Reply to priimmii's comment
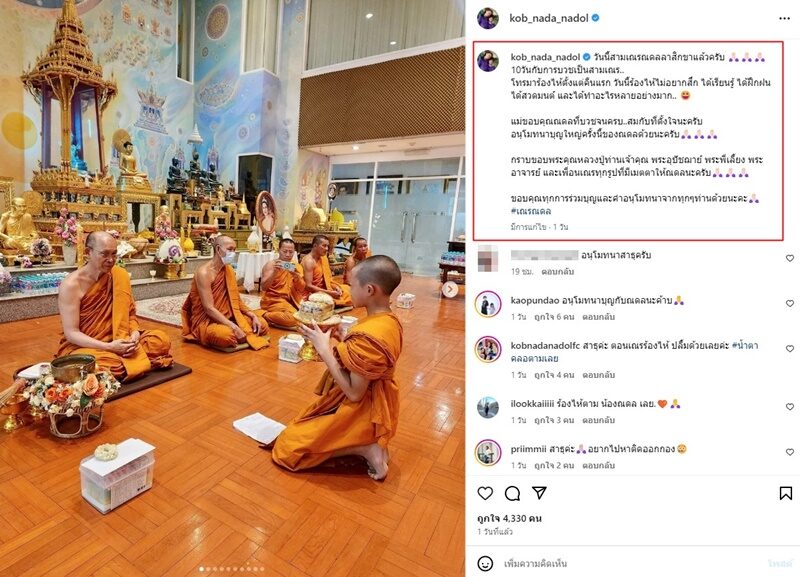Viewport: 800px width, 577px height. click(x=598, y=465)
